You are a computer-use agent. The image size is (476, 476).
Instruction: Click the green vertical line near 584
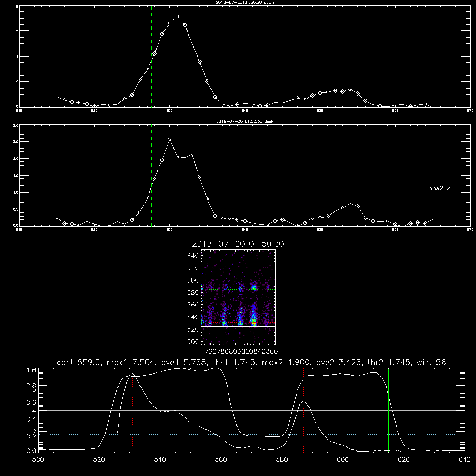click(x=296, y=410)
